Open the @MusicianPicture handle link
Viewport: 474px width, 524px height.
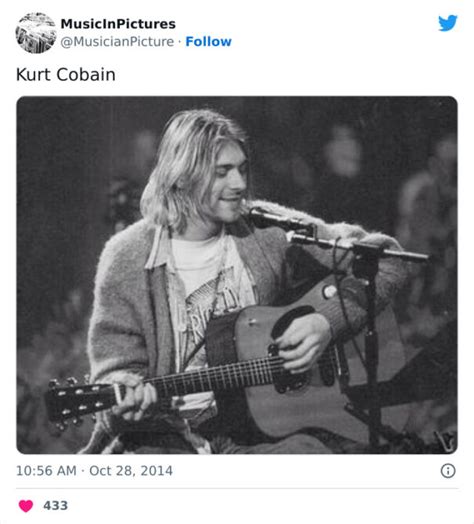pyautogui.click(x=117, y=42)
